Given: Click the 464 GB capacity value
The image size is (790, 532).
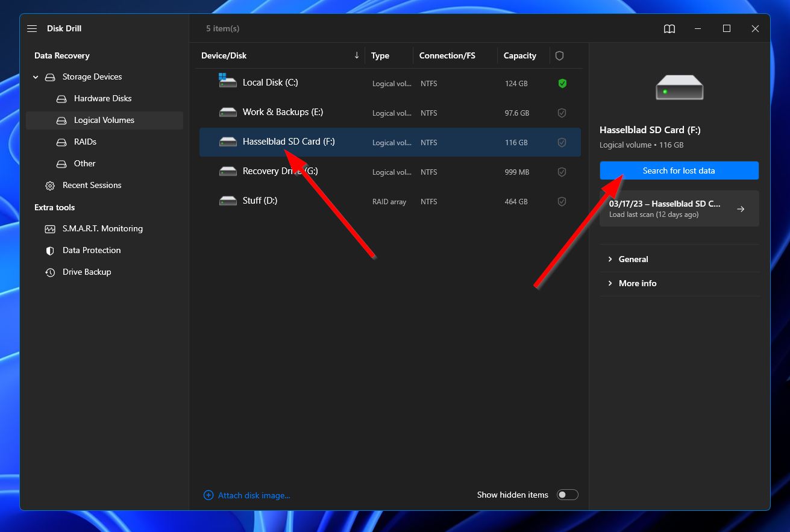Looking at the screenshot, I should [x=516, y=202].
